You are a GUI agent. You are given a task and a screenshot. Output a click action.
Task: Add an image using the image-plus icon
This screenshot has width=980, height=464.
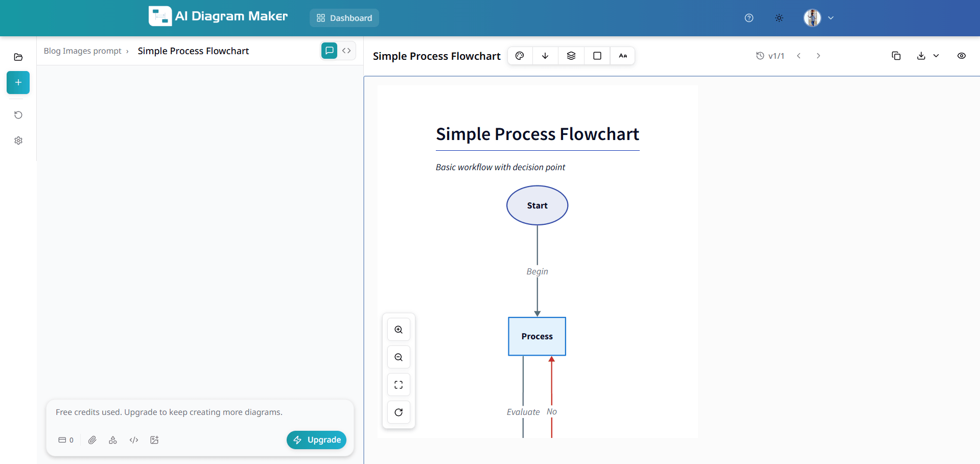click(x=154, y=440)
